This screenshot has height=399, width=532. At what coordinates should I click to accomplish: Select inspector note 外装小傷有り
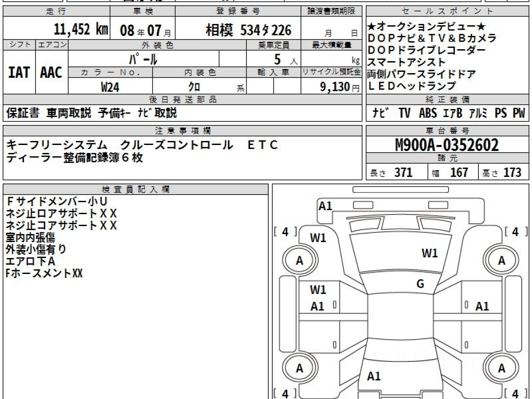pos(36,249)
